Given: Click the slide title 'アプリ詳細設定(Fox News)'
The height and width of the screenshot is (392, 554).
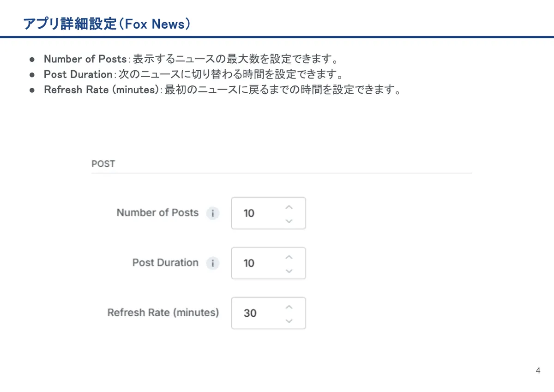Looking at the screenshot, I should pos(107,24).
